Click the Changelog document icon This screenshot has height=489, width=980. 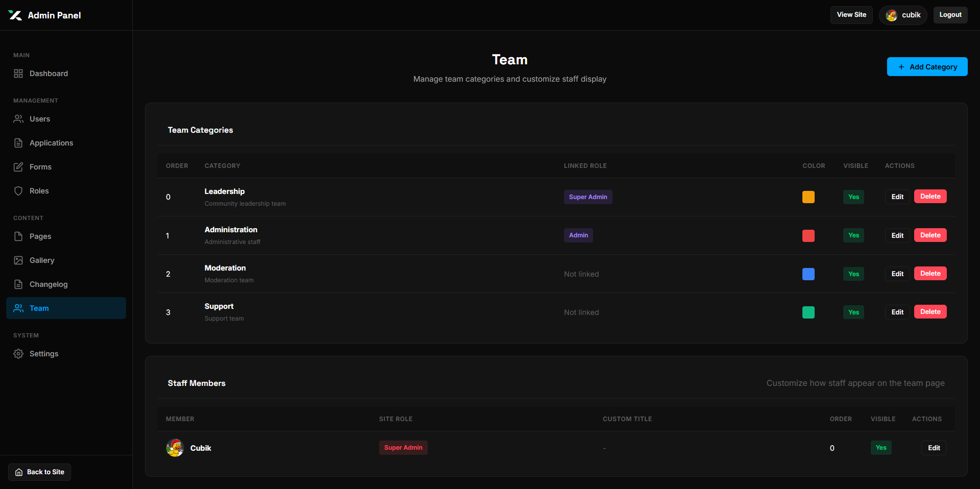(18, 284)
